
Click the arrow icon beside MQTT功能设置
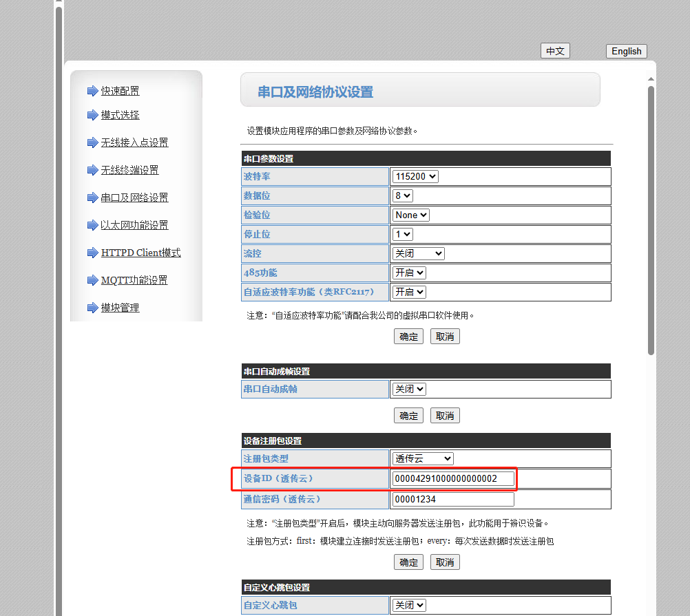click(x=92, y=280)
